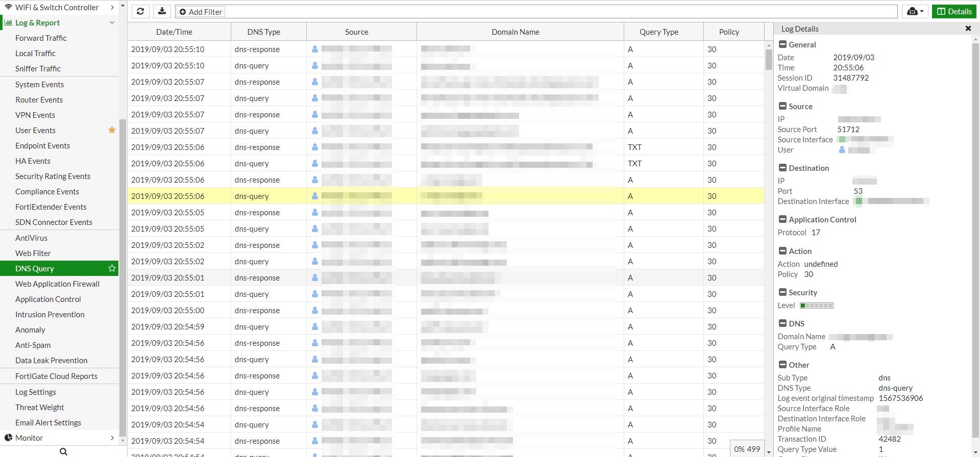Screen dimensions: 980x457
Task: Click the green Details button
Action: point(954,12)
